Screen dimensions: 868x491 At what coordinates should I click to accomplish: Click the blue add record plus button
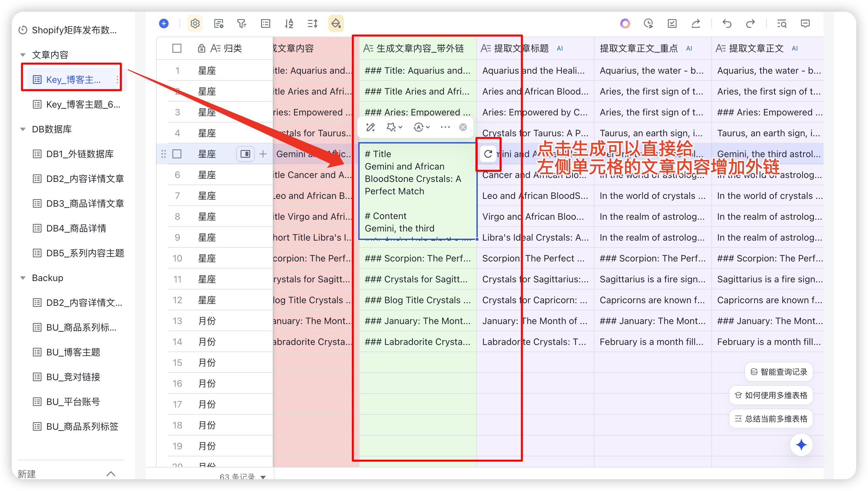[x=164, y=23]
